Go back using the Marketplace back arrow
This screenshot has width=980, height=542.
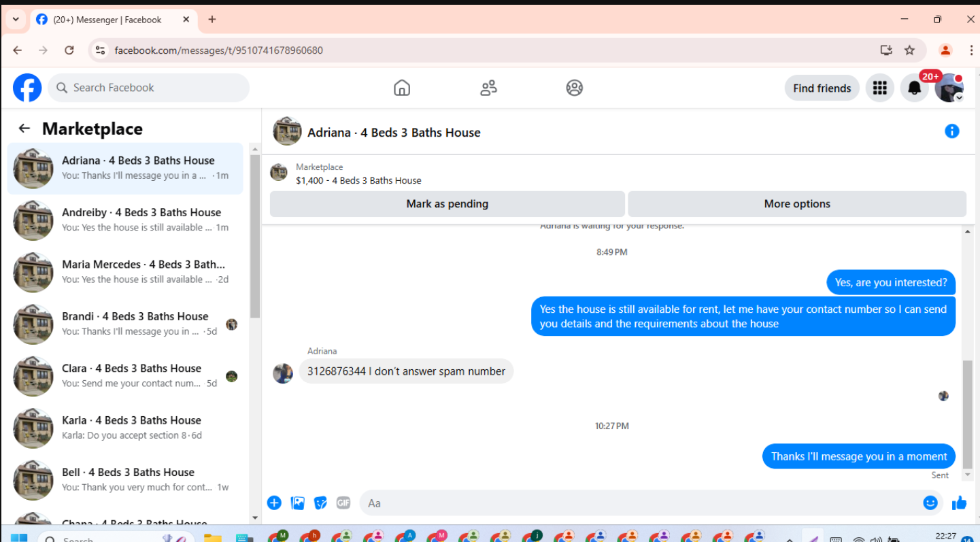pos(24,129)
